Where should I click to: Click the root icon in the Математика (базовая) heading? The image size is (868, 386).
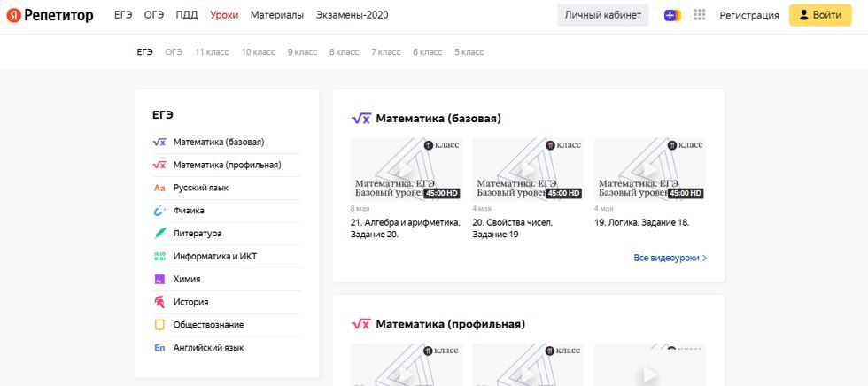[361, 119]
